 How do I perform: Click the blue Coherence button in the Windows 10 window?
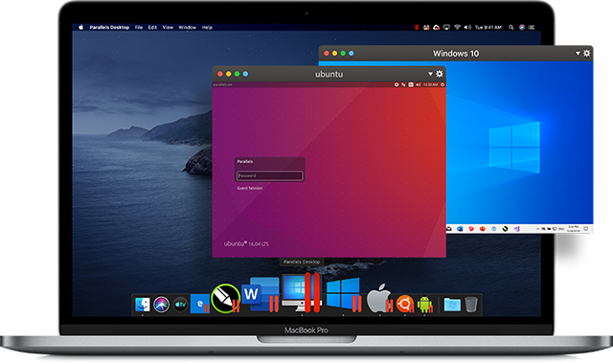click(x=352, y=54)
